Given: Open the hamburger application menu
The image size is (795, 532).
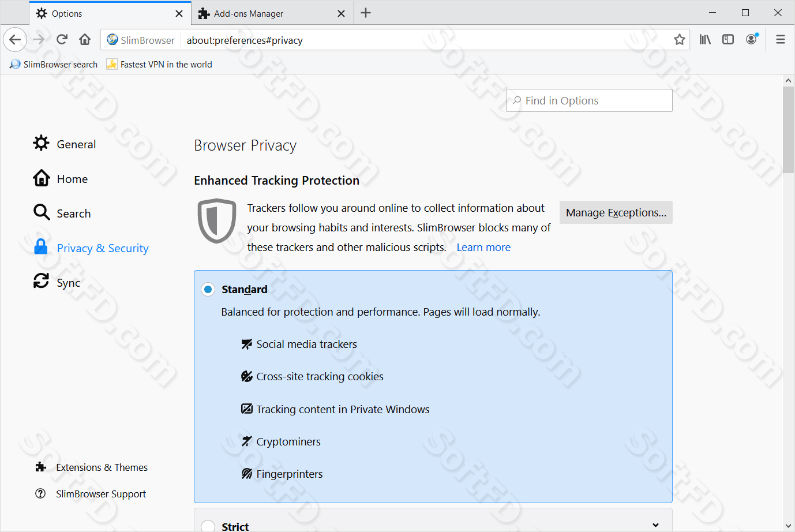Looking at the screenshot, I should (781, 40).
